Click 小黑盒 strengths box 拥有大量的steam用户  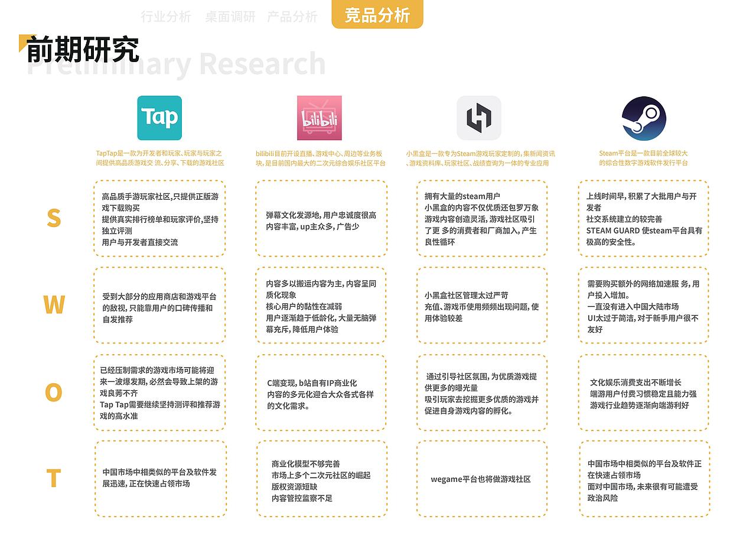coord(481,219)
